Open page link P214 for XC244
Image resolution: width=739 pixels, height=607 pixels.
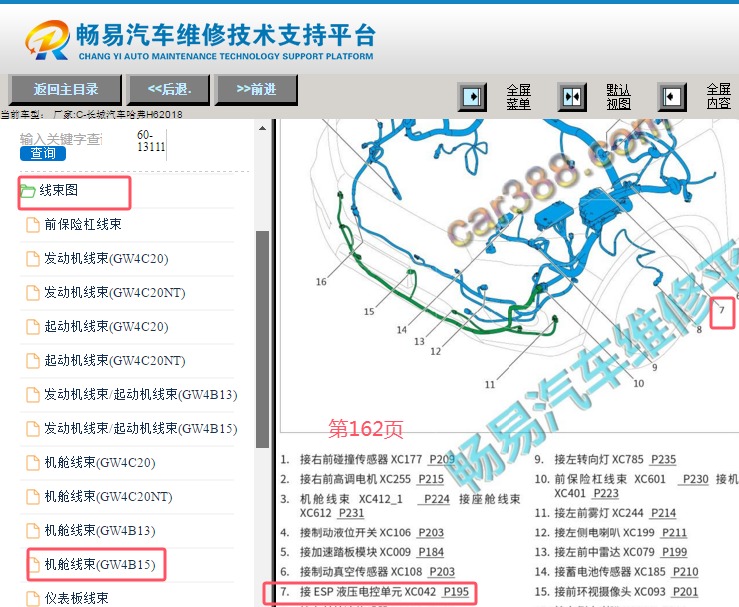click(x=663, y=513)
